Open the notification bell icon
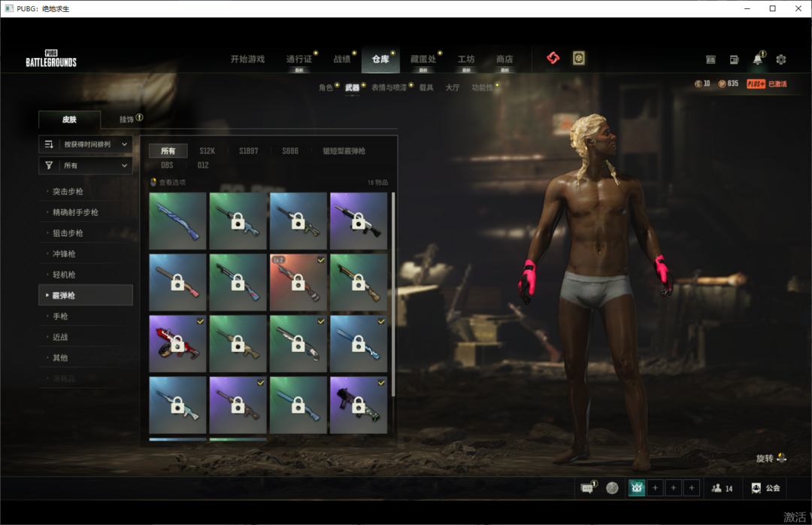 click(757, 59)
